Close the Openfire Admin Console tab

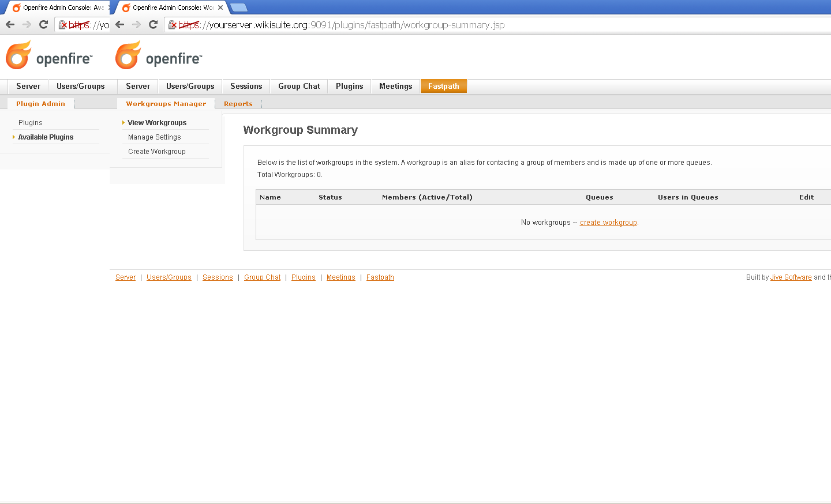220,7
